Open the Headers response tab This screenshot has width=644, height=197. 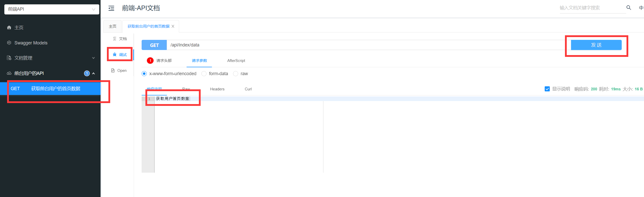coord(217,89)
